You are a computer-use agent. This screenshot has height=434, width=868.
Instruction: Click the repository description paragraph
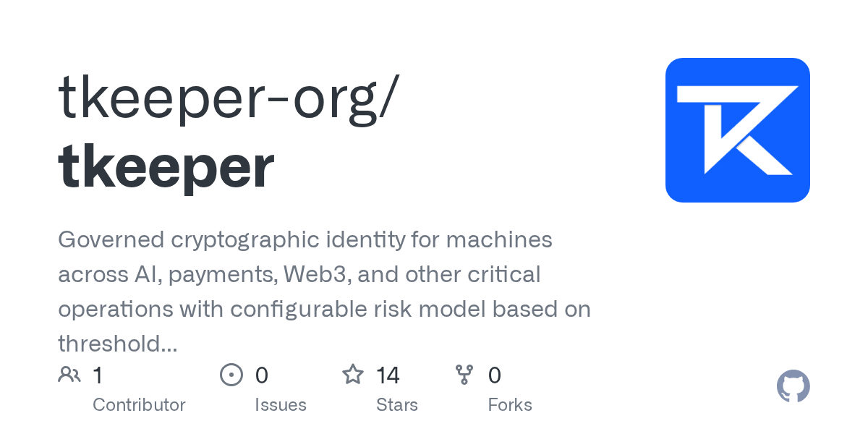pyautogui.click(x=325, y=292)
